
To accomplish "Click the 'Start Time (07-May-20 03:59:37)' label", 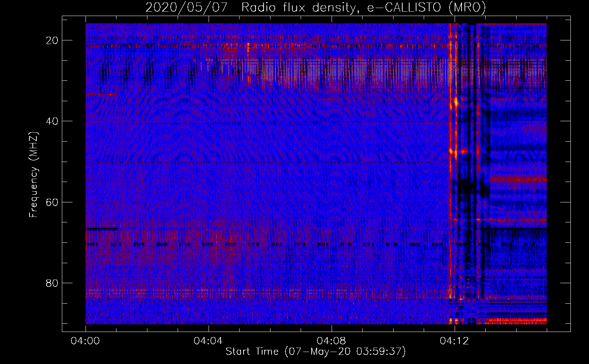I will point(316,352).
